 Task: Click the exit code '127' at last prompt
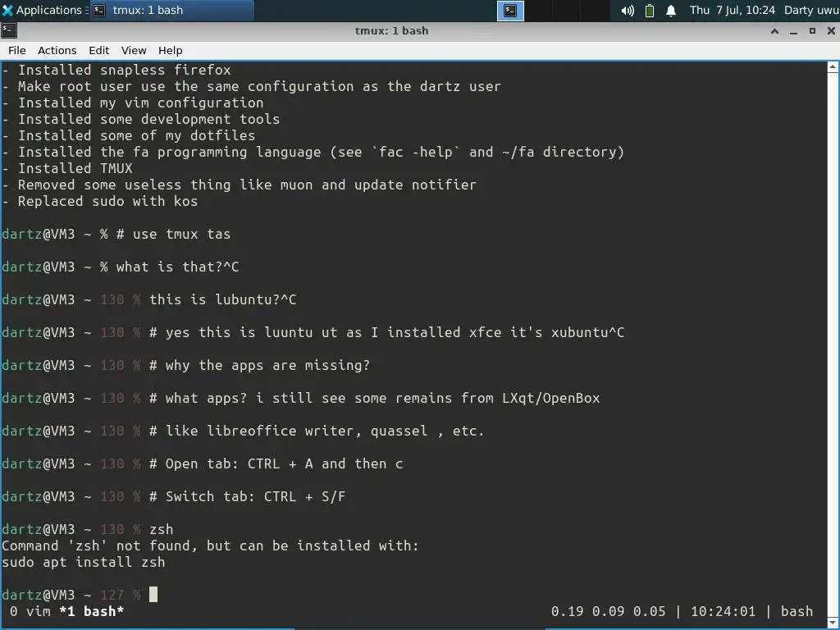(x=112, y=596)
